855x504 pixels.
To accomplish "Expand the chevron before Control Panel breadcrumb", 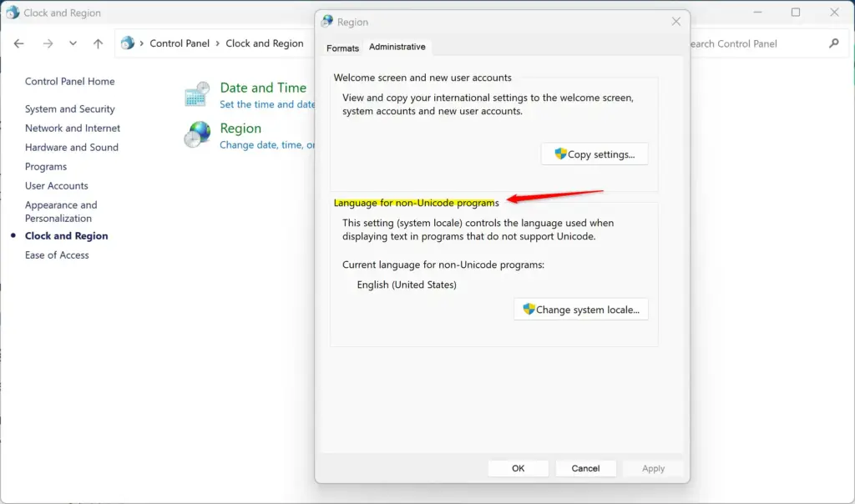I will click(x=142, y=43).
